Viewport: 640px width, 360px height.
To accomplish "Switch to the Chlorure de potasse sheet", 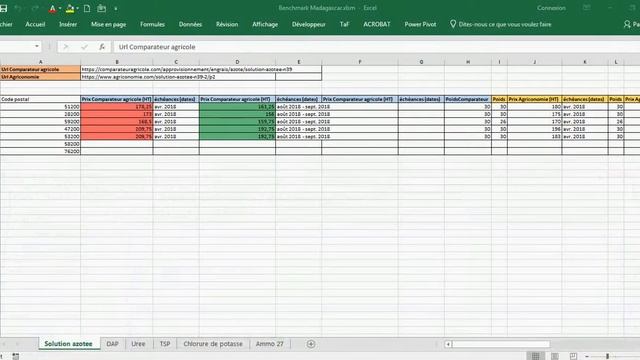I will 213,344.
